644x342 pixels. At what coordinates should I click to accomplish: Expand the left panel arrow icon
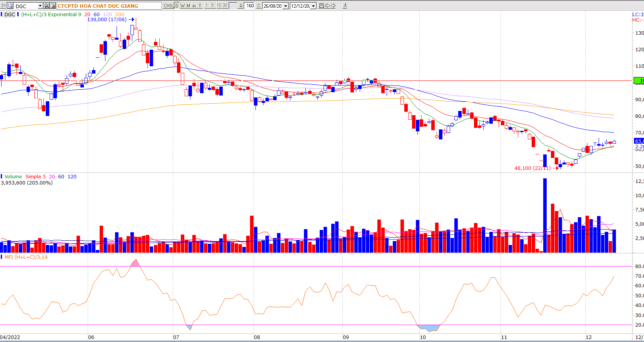(x=3, y=6)
